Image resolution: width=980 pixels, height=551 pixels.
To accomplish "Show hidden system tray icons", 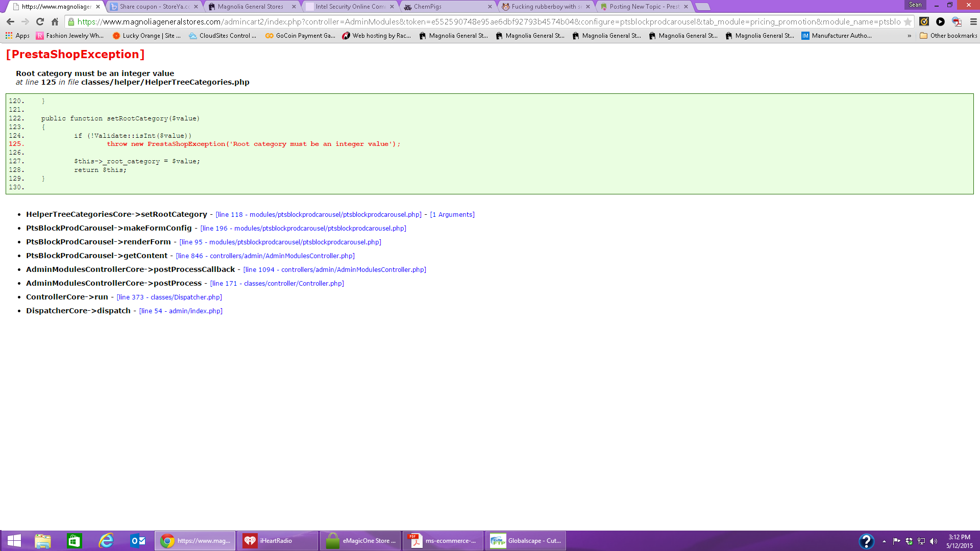I will click(x=884, y=541).
